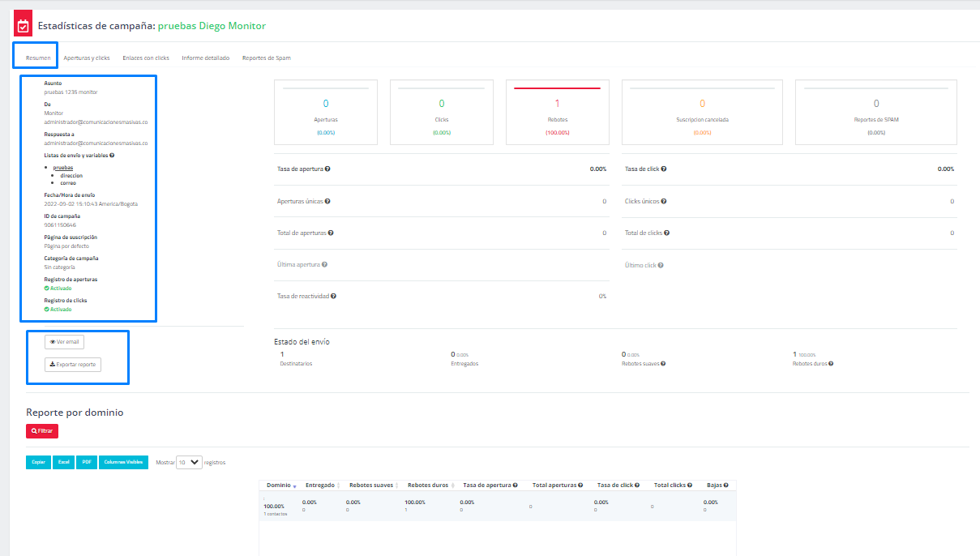
Task: Switch to Aperturas y clicks tab
Action: (87, 58)
